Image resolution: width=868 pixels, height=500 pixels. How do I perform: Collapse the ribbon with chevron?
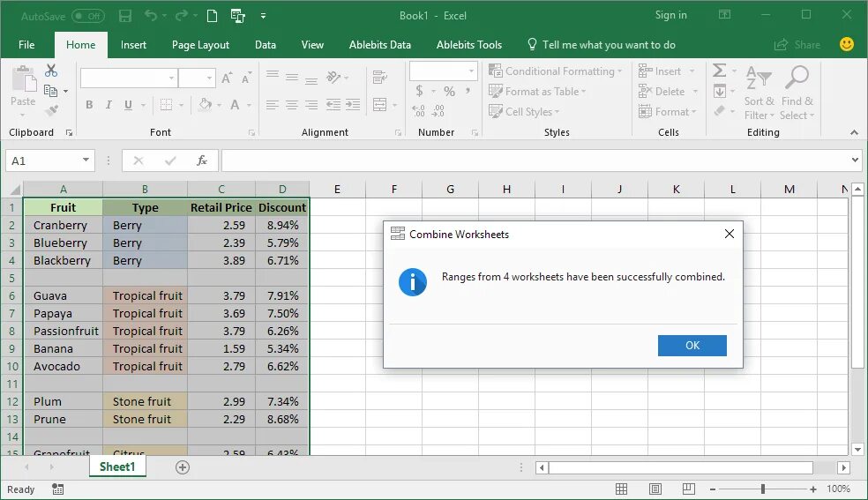854,132
